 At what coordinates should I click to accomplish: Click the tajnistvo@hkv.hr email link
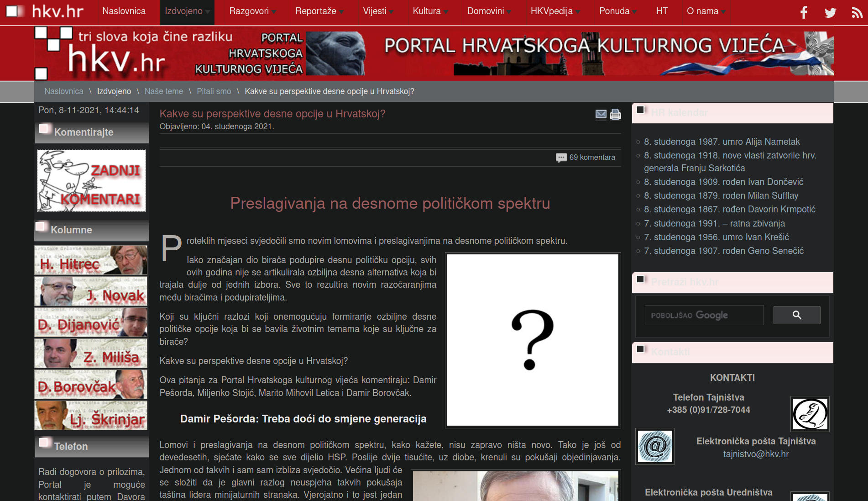[756, 454]
